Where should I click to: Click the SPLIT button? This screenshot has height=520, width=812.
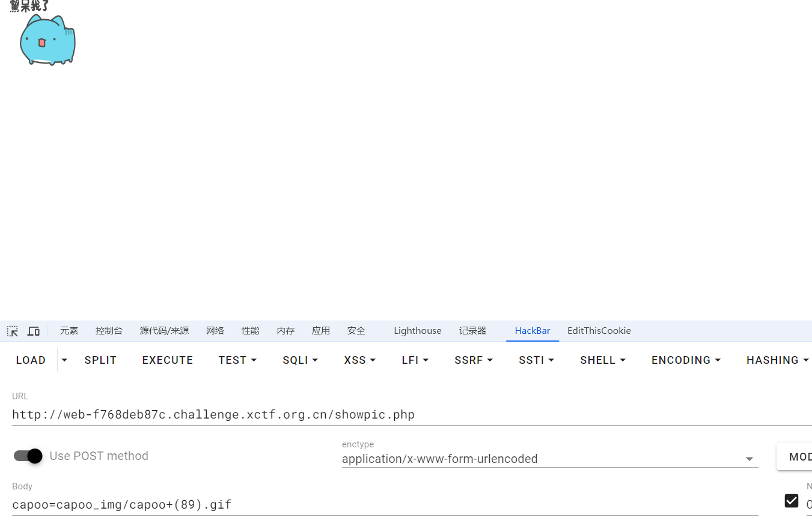pos(100,360)
